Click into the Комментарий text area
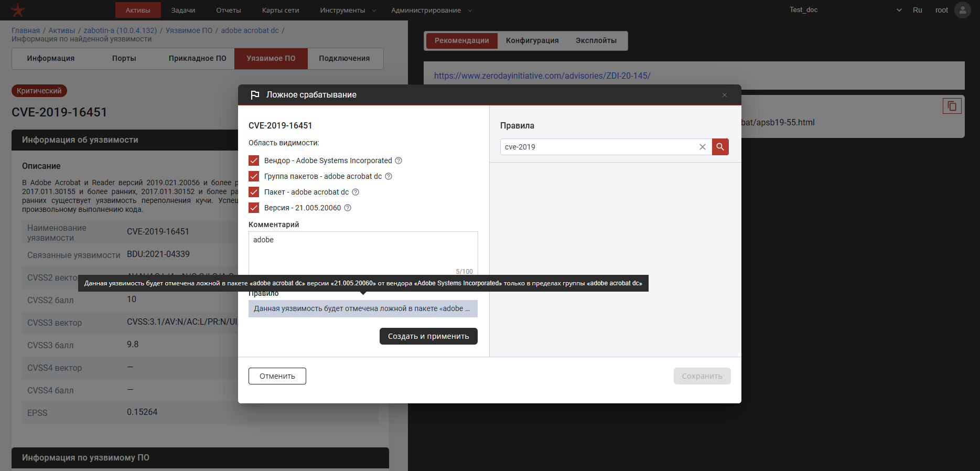Image resolution: width=980 pixels, height=471 pixels. (363, 252)
